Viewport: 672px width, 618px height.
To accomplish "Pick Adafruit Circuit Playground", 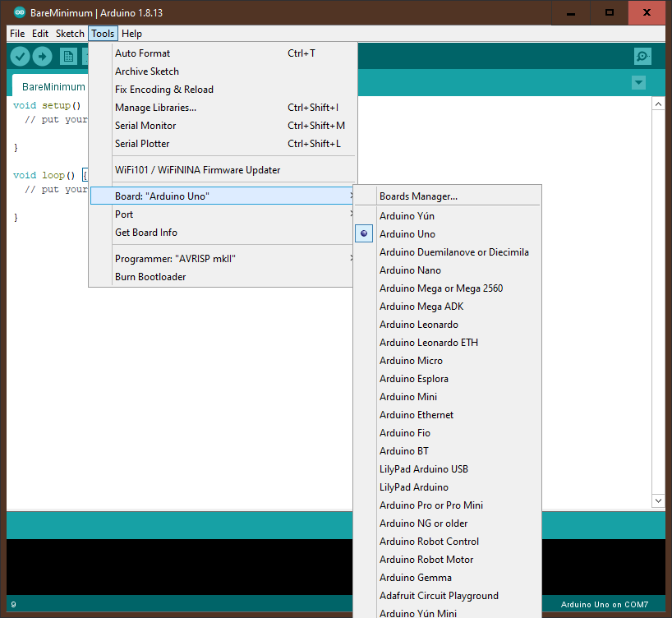I will (x=448, y=596).
